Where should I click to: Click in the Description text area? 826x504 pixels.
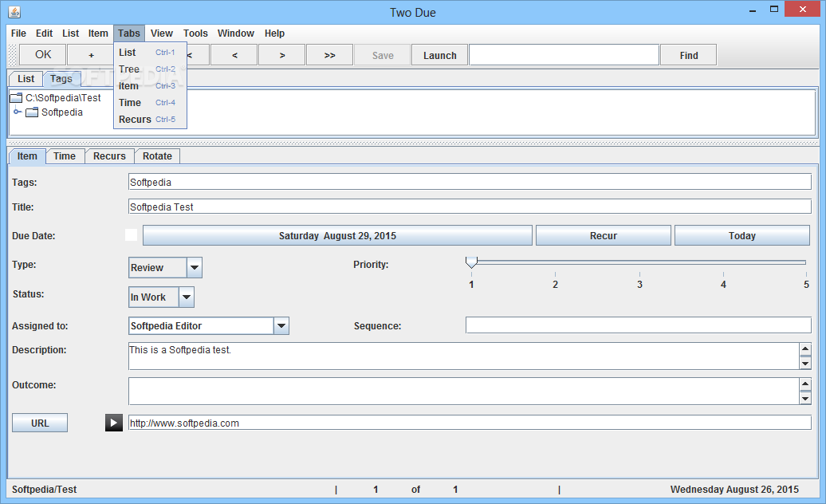point(463,356)
